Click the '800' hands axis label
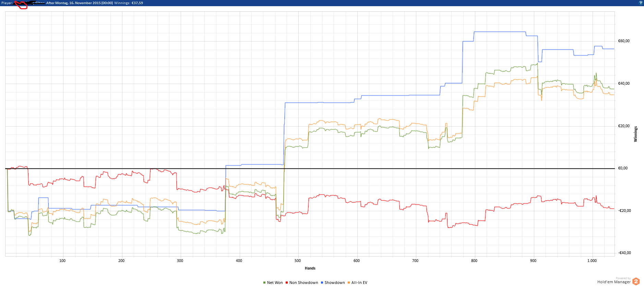The image size is (644, 287). tap(474, 261)
